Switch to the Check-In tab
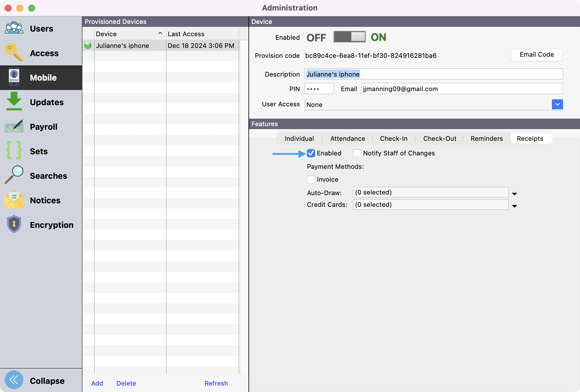The height and width of the screenshot is (392, 580). [x=393, y=138]
